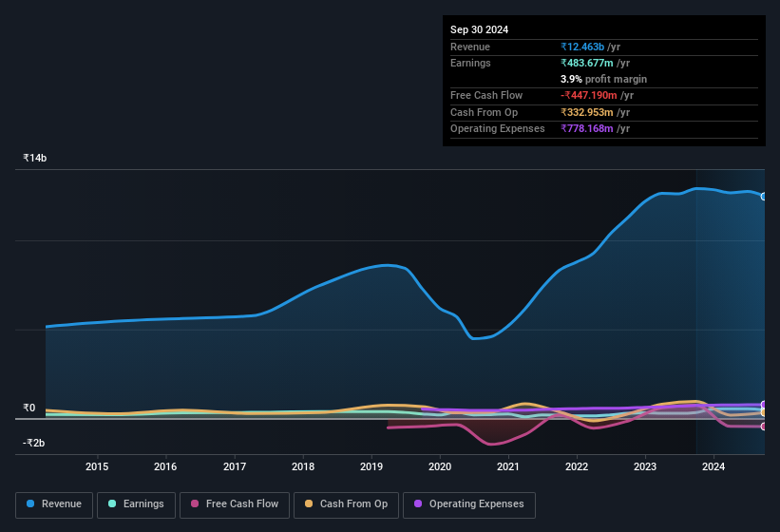
Task: Select the 2018 x-axis label
Action: click(303, 466)
